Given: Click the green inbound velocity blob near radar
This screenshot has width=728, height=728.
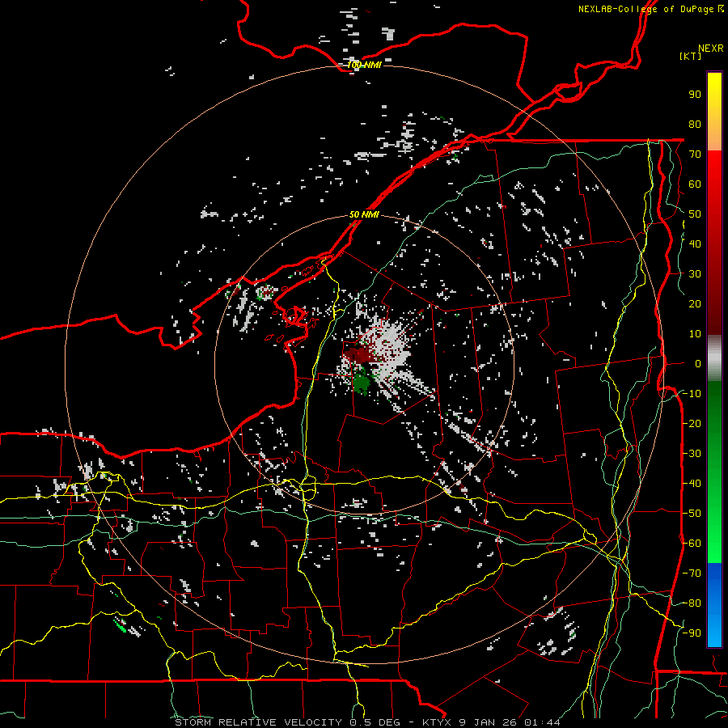Looking at the screenshot, I should point(362,383).
